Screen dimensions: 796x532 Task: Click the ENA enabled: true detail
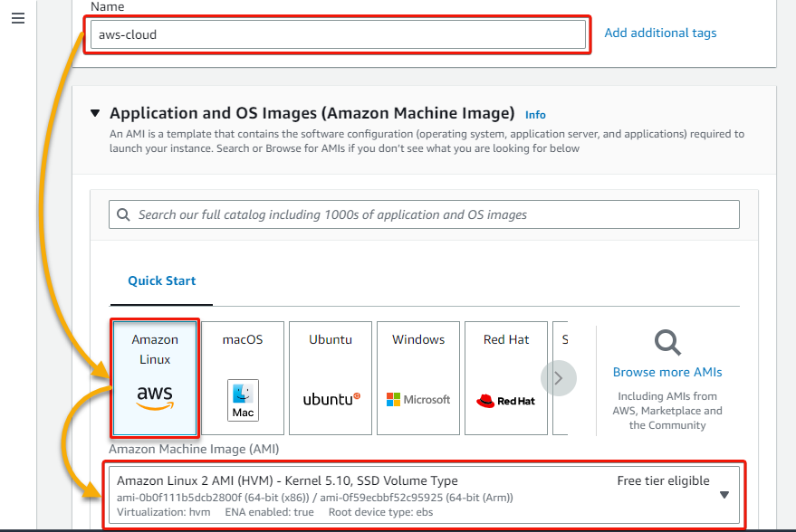pyautogui.click(x=269, y=512)
